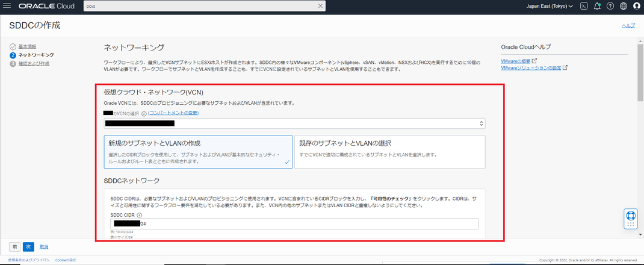644x265 pixels.
Task: Click external link icon beside VMwareの概要
Action: 534,61
